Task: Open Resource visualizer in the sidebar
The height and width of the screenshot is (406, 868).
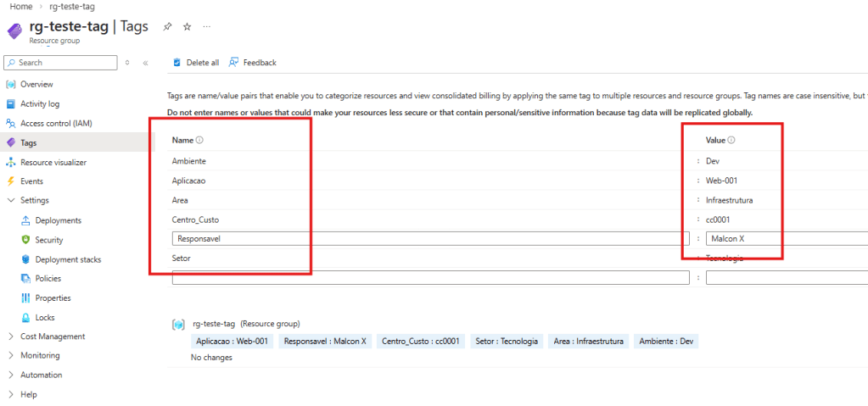Action: (53, 162)
